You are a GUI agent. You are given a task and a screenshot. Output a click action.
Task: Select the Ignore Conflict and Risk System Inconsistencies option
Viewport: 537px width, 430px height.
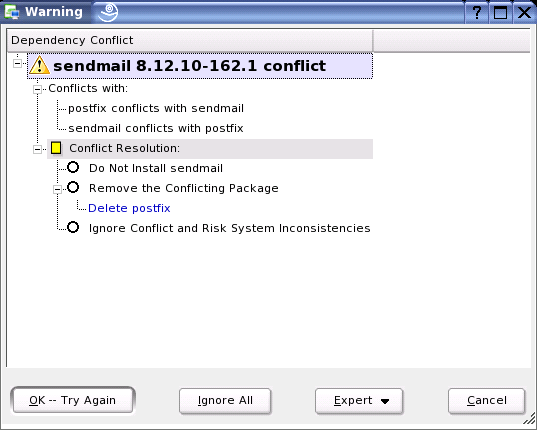(73, 227)
